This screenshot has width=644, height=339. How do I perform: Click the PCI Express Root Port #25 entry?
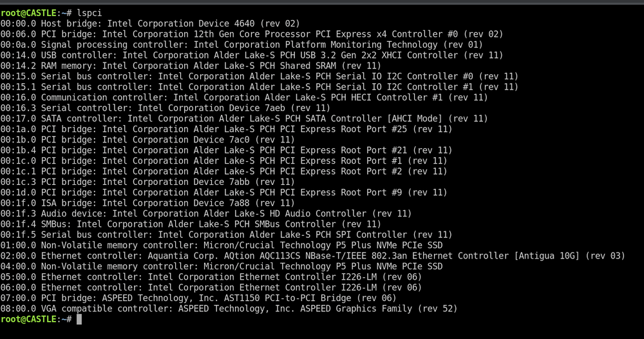tap(226, 130)
